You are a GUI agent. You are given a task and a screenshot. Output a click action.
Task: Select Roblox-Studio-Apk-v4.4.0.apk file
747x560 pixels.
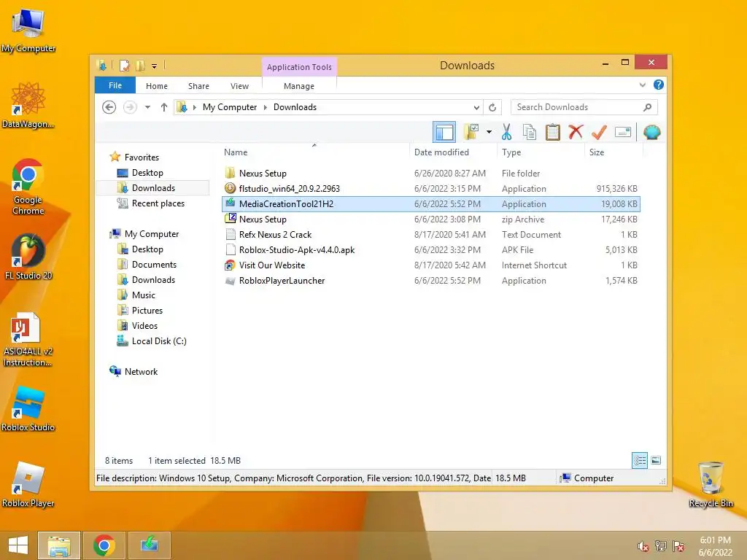coord(431,249)
